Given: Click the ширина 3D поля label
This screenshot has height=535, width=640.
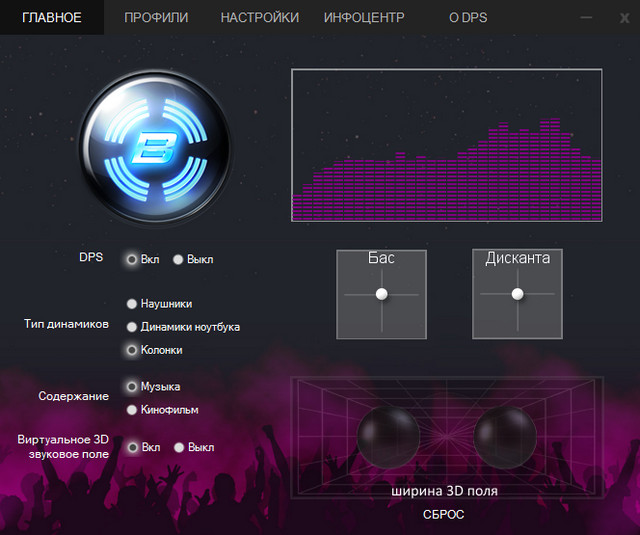Looking at the screenshot, I should click(444, 491).
